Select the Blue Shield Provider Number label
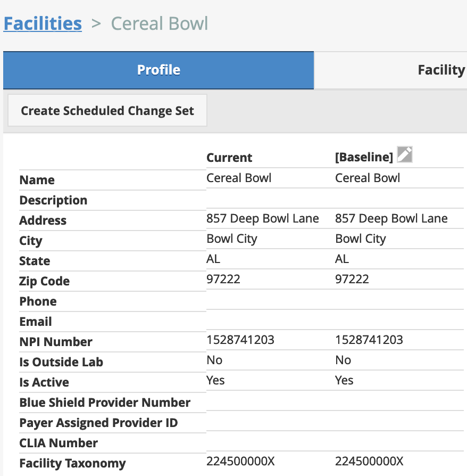This screenshot has height=476, width=467. coord(105,403)
